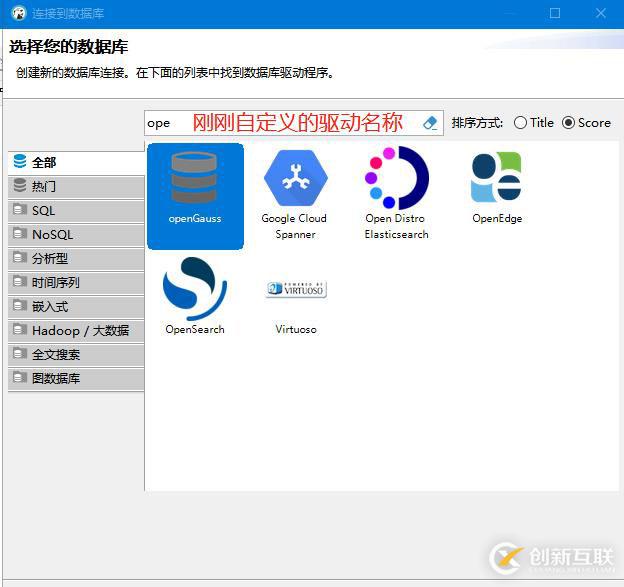Screen dimensions: 624x587
Task: Select the openGauss database driver
Action: (195, 196)
